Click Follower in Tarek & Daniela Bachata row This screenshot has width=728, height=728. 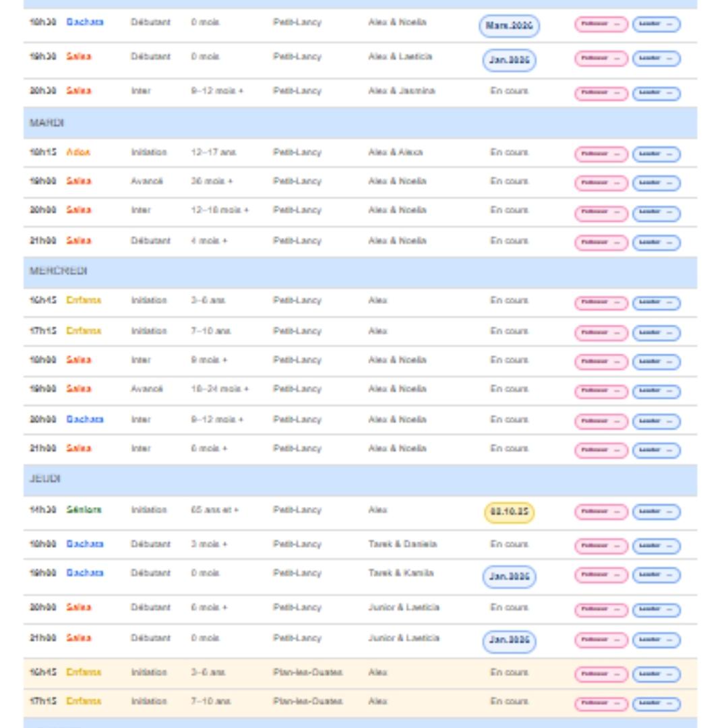coord(601,546)
